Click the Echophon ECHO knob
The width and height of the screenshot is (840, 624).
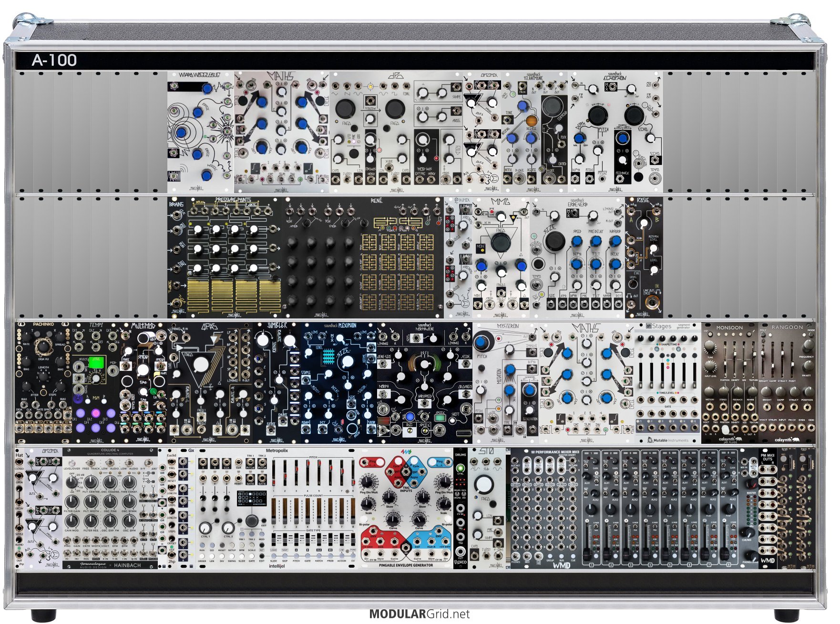point(634,115)
